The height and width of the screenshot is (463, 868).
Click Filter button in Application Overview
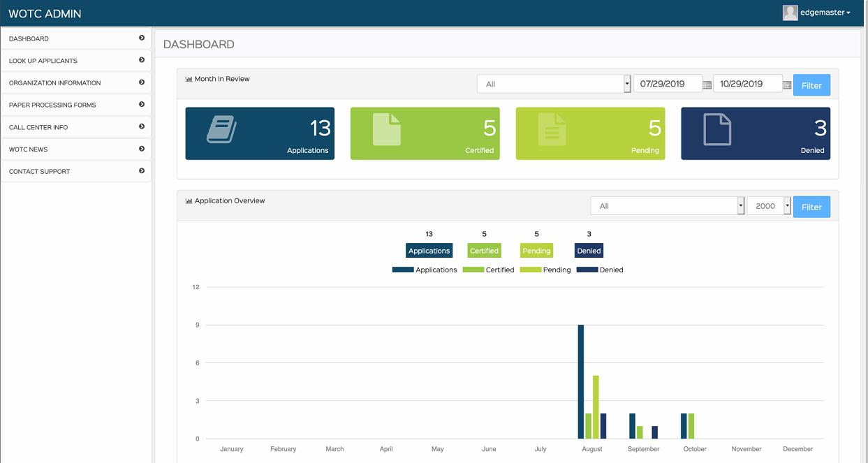[x=811, y=207]
